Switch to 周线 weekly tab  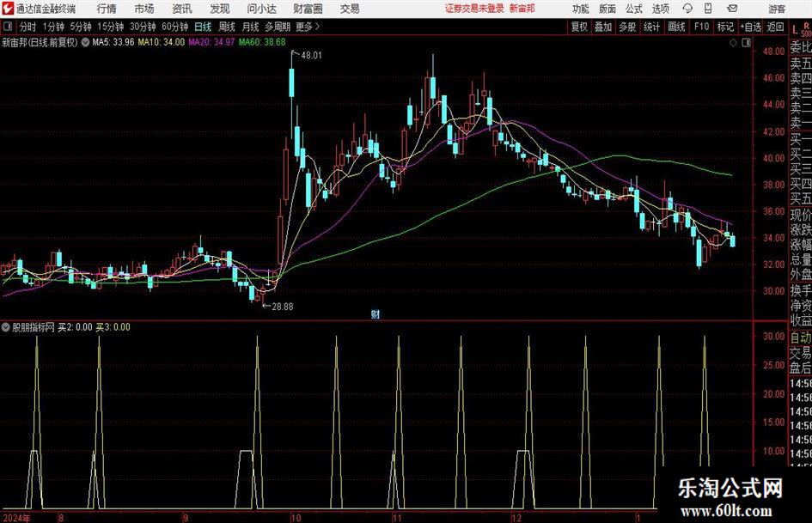(x=226, y=27)
